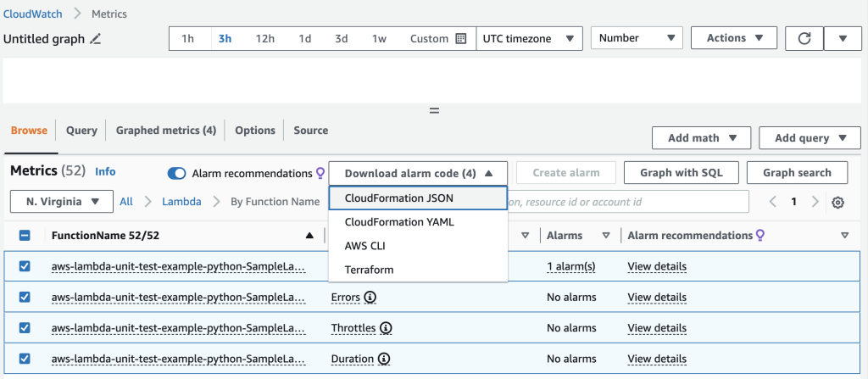View details for the 1 alarm(s) row
Screen dimensions: 868x379
657,266
